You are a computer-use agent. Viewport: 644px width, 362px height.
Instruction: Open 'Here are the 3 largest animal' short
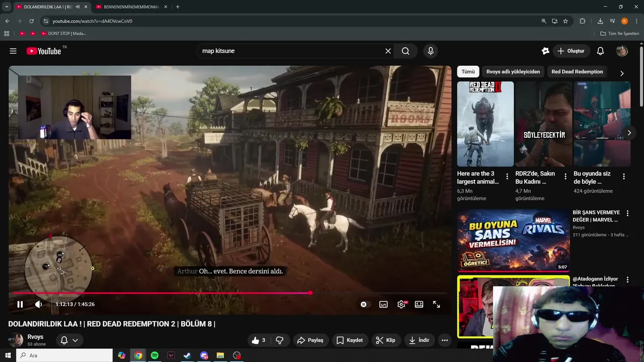[x=485, y=124]
